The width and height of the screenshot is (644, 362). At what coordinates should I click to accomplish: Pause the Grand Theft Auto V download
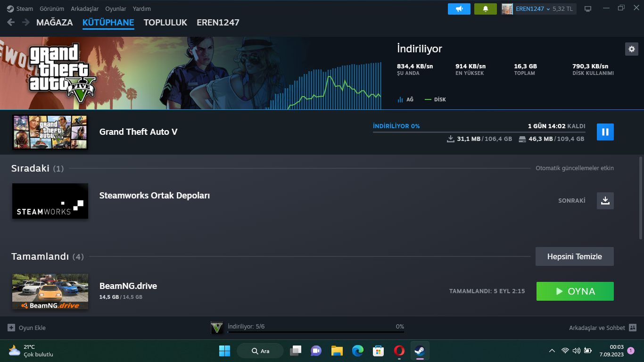pyautogui.click(x=605, y=132)
